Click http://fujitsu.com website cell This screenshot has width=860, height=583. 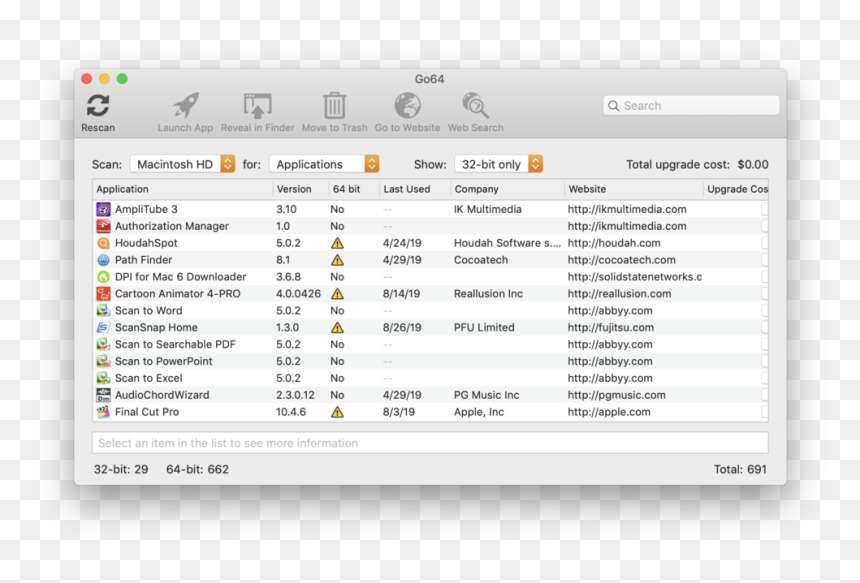(x=610, y=327)
